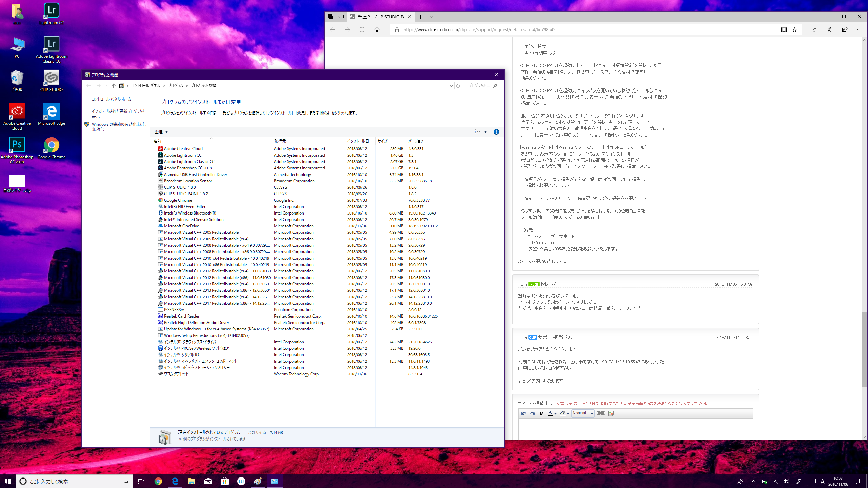
Task: Open Task View from the taskbar
Action: click(141, 481)
